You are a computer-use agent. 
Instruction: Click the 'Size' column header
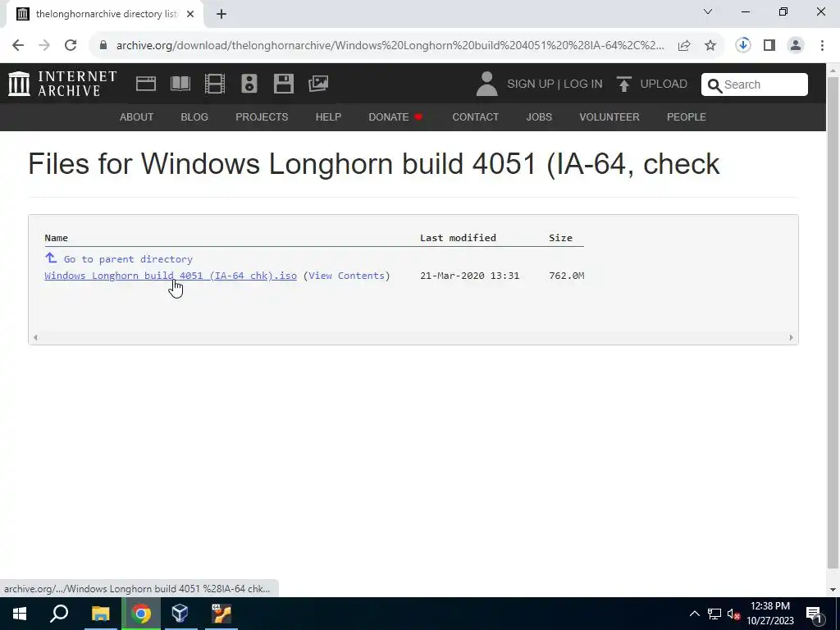[560, 238]
